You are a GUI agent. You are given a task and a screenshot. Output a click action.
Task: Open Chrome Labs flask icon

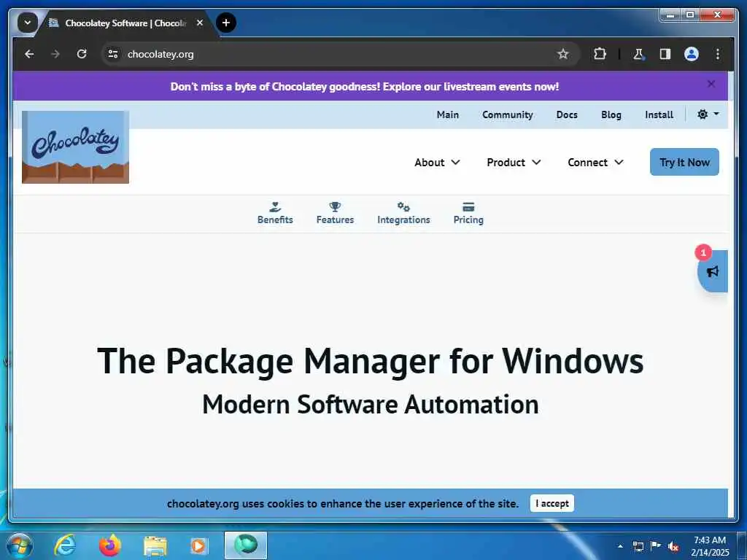(638, 54)
